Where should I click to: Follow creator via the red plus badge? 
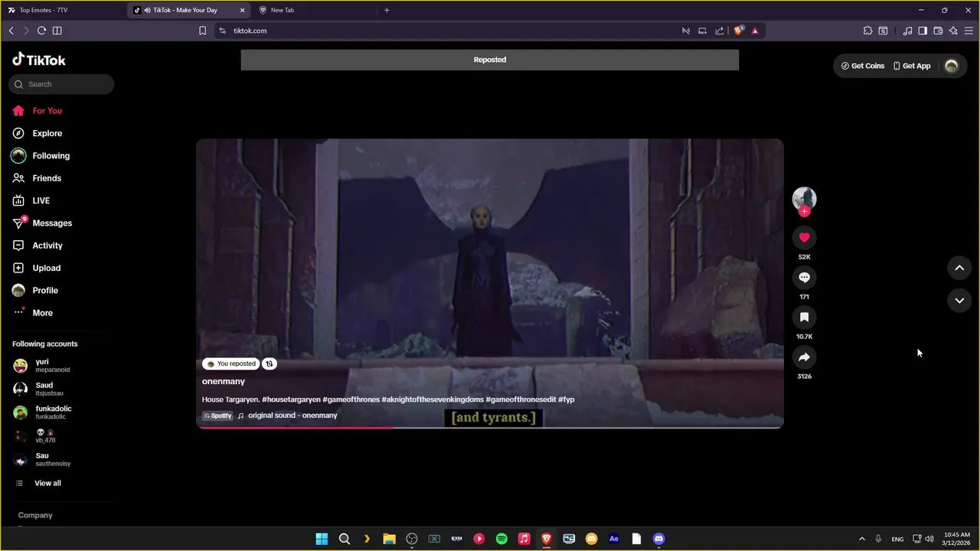[804, 211]
